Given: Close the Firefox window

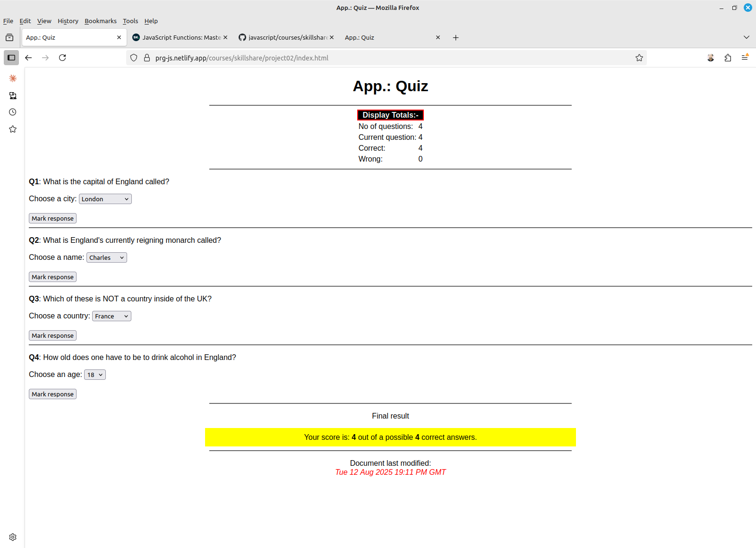Looking at the screenshot, I should point(748,8).
